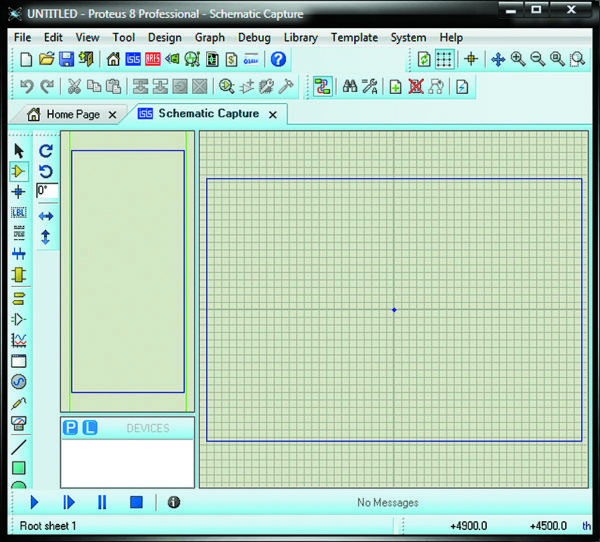Toggle the grid display icon
This screenshot has height=542, width=600.
tap(444, 59)
